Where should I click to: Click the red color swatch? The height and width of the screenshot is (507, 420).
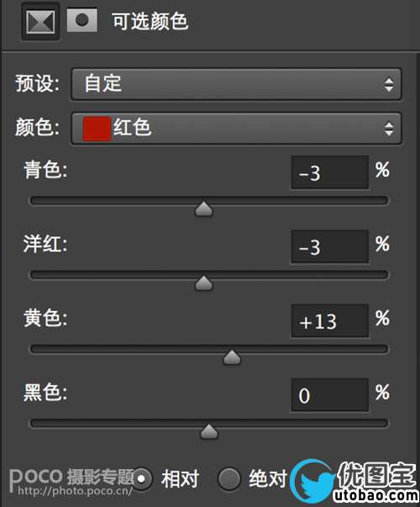click(97, 129)
